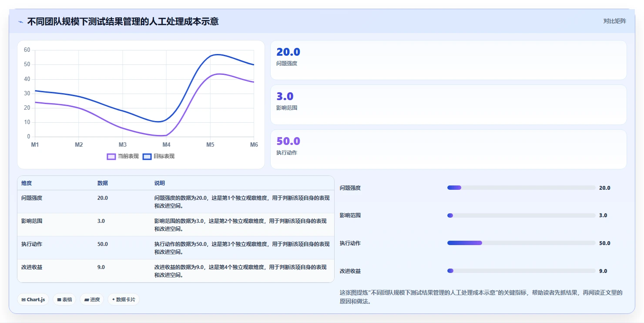Image resolution: width=644 pixels, height=323 pixels.
Task: Click the 维度 column header
Action: coord(27,183)
